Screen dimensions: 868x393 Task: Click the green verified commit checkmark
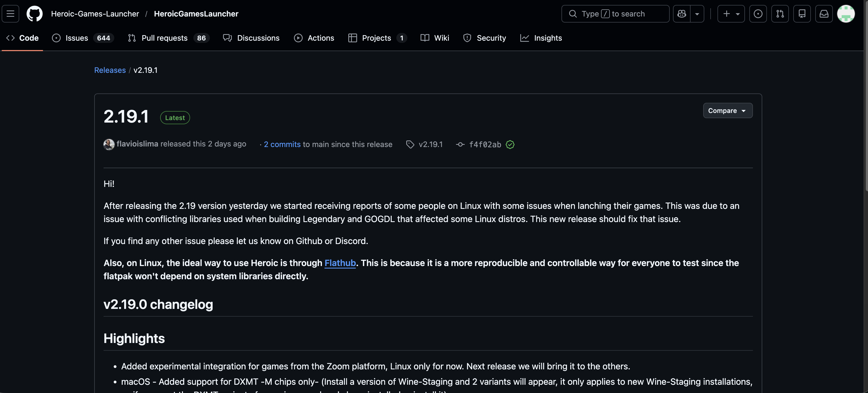pos(510,145)
